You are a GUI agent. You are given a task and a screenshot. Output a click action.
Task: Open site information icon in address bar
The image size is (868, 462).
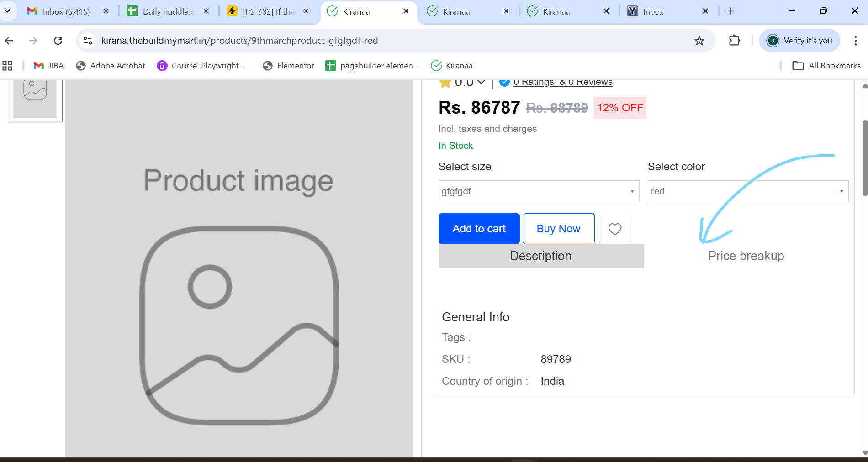tap(88, 41)
